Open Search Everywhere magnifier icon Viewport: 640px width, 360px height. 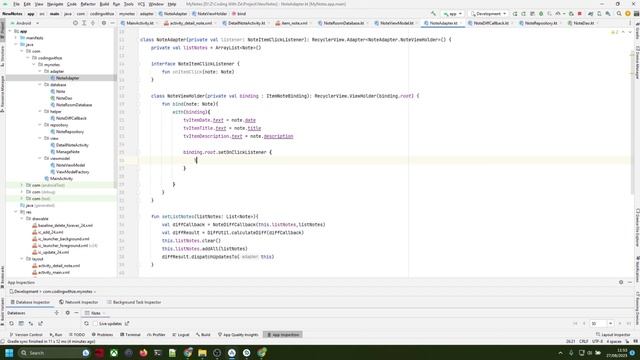pyautogui.click(x=619, y=14)
